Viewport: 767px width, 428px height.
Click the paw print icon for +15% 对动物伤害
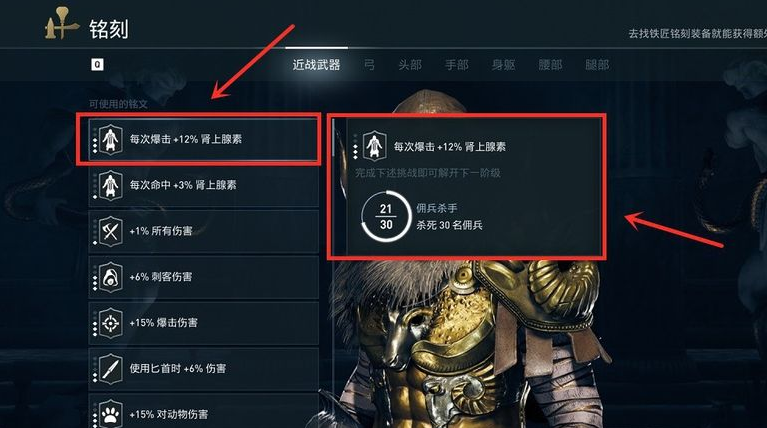pos(111,414)
